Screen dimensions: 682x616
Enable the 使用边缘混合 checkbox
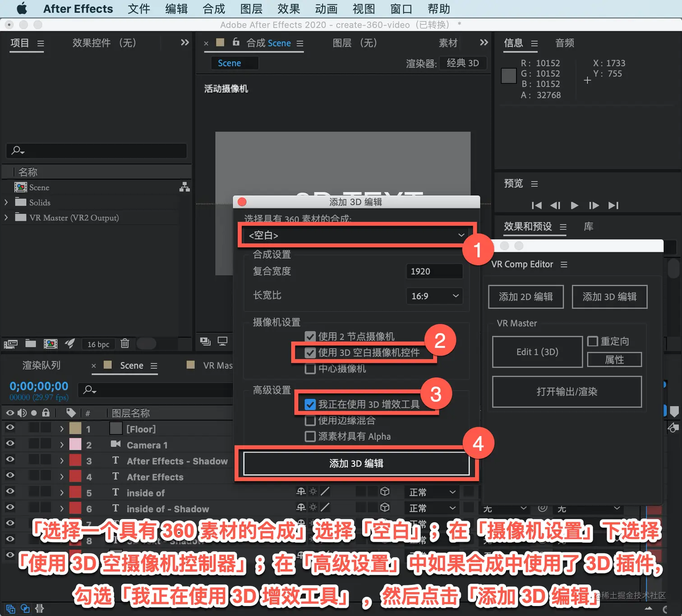pos(310,421)
